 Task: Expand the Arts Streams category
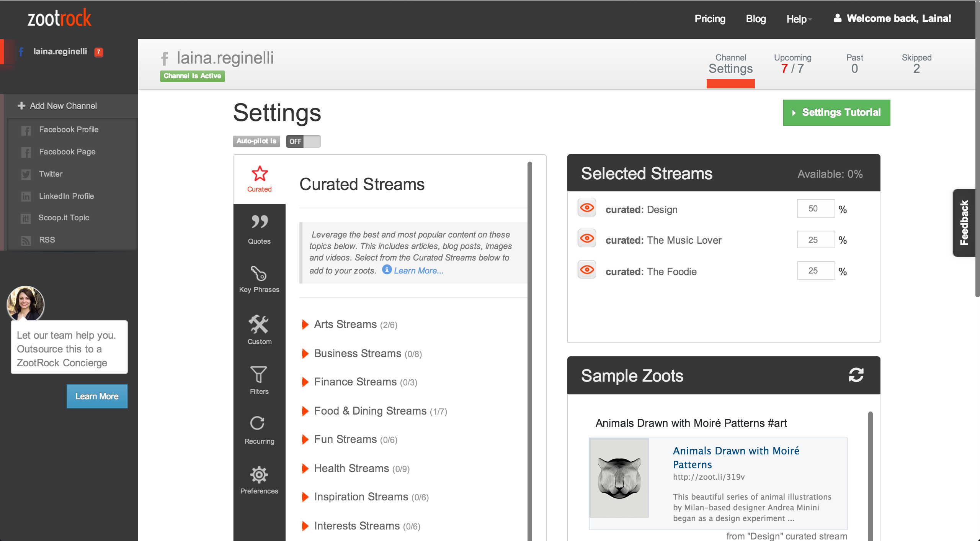345,325
